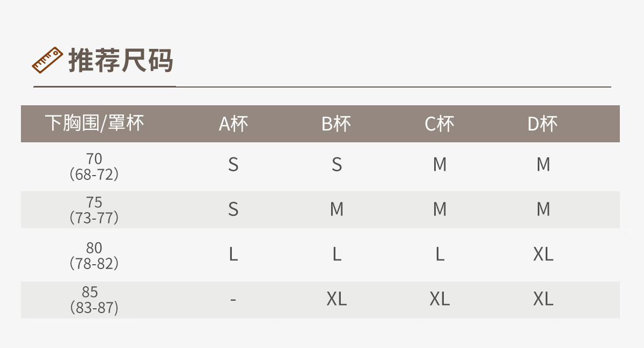Choose size XL for 85 C杯

(440, 299)
